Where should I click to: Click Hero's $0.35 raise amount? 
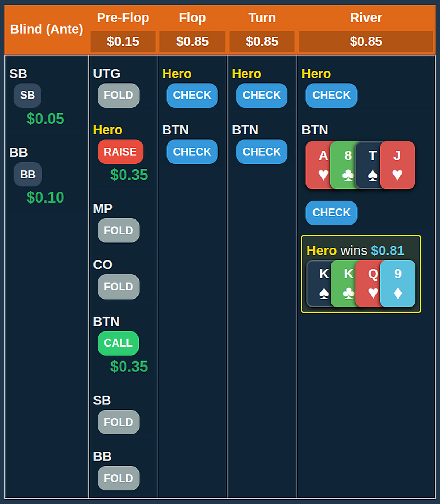coord(129,175)
